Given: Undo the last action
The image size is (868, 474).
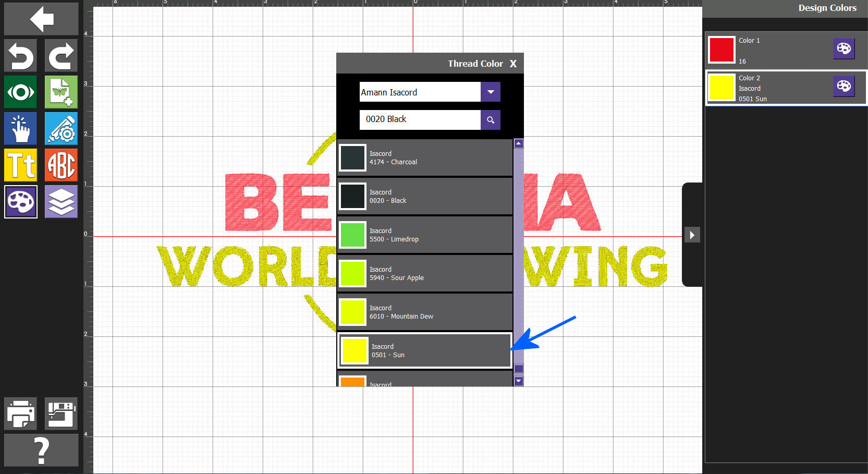Looking at the screenshot, I should pyautogui.click(x=21, y=55).
